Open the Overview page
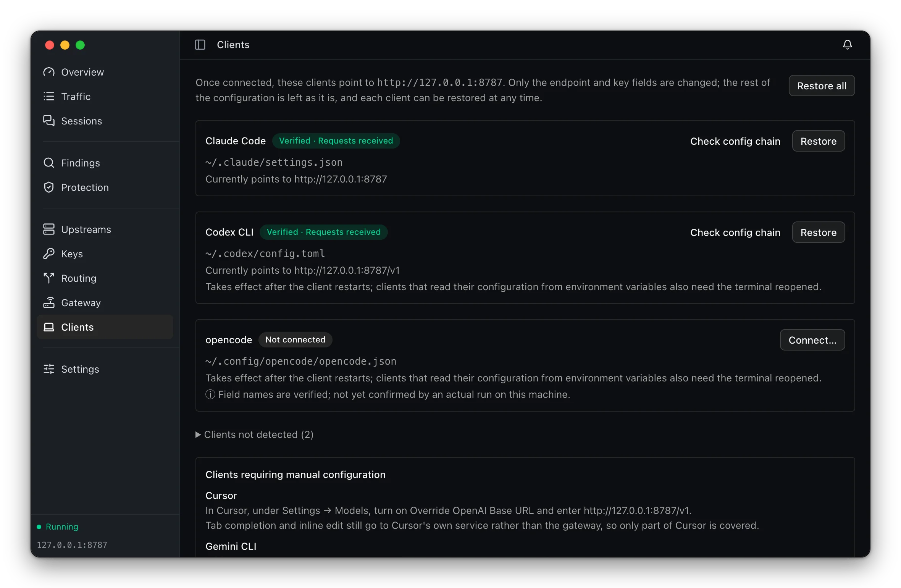This screenshot has width=901, height=588. click(x=105, y=72)
